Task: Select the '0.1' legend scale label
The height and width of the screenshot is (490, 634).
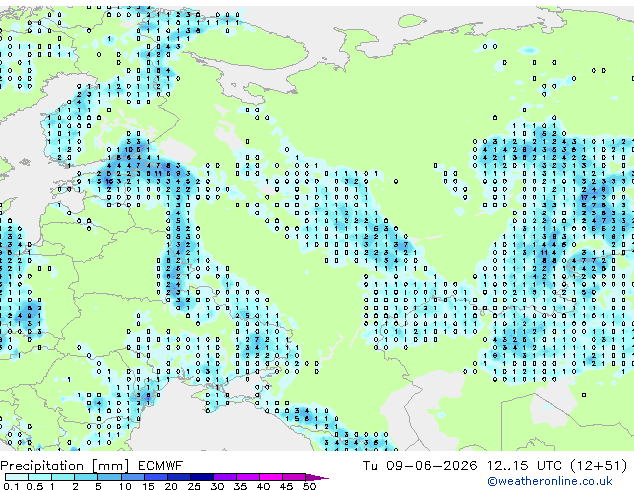Action: point(11,486)
